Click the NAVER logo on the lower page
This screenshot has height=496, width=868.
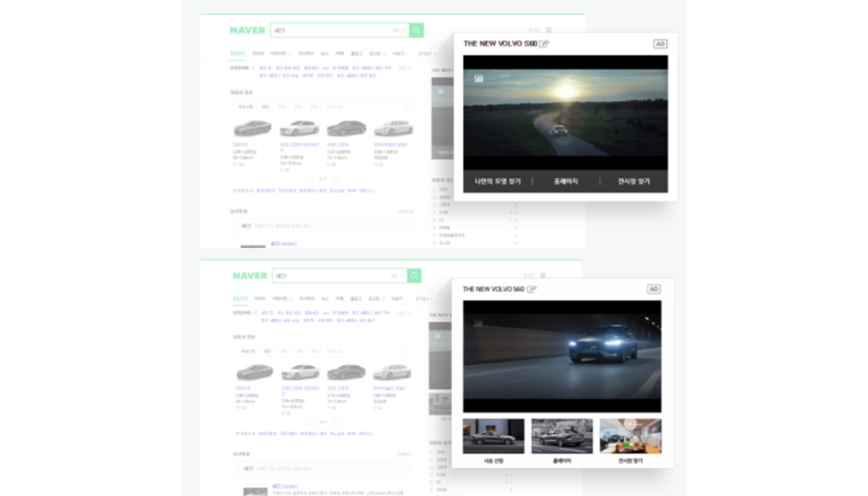[250, 276]
